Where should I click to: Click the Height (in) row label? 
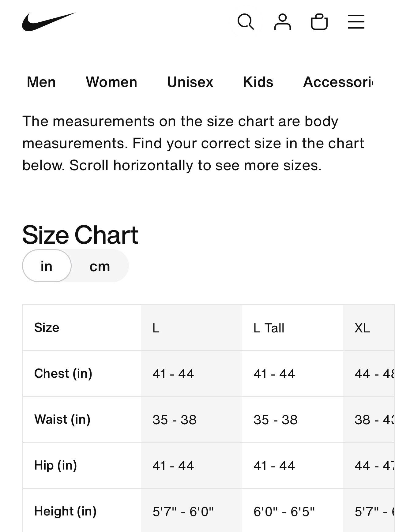point(65,511)
